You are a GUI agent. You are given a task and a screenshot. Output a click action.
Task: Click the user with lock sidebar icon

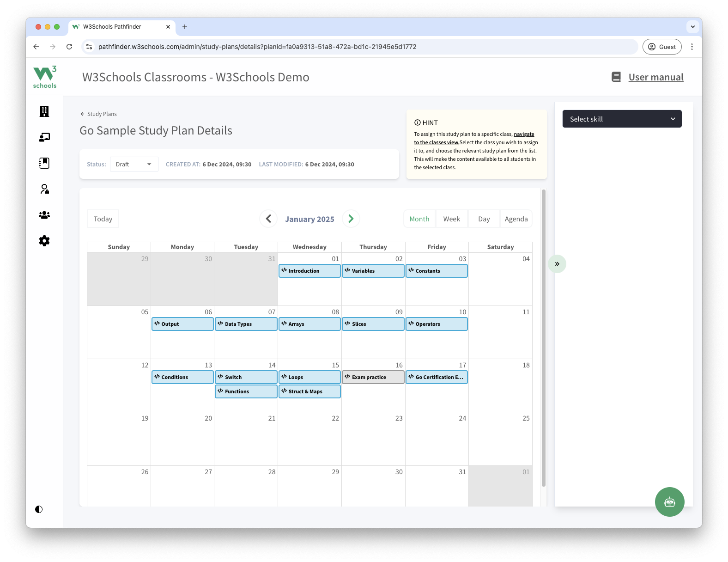pyautogui.click(x=44, y=189)
